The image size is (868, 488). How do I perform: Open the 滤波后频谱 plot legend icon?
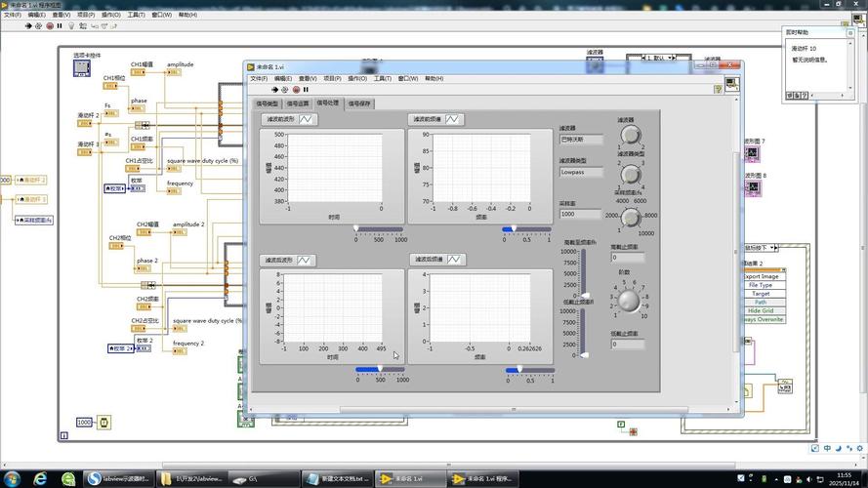point(454,259)
